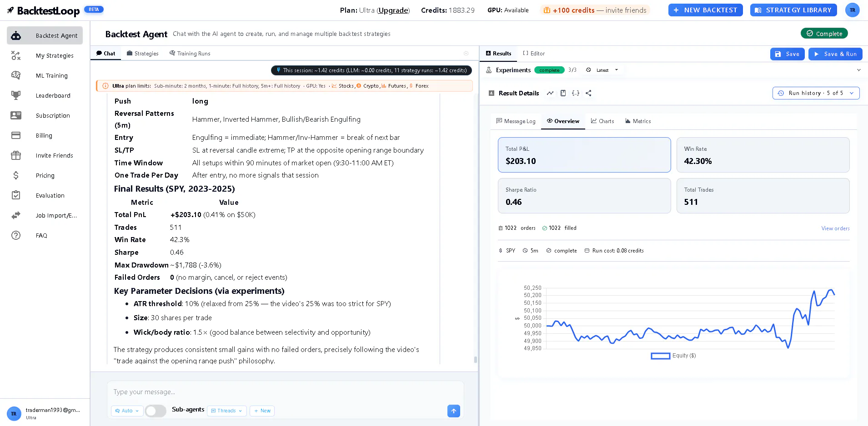Click the Complete status badge
Screen dimensions: 868x426
pyautogui.click(x=824, y=34)
